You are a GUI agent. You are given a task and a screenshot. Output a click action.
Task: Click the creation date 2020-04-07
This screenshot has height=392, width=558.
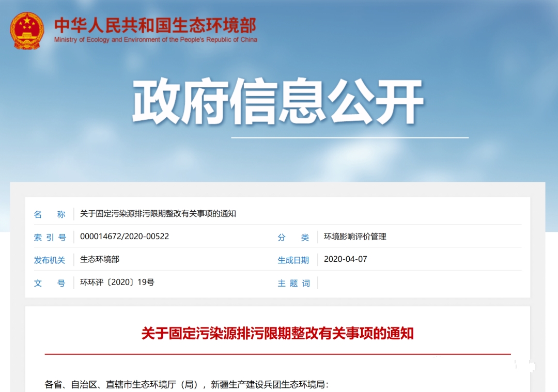pyautogui.click(x=345, y=259)
